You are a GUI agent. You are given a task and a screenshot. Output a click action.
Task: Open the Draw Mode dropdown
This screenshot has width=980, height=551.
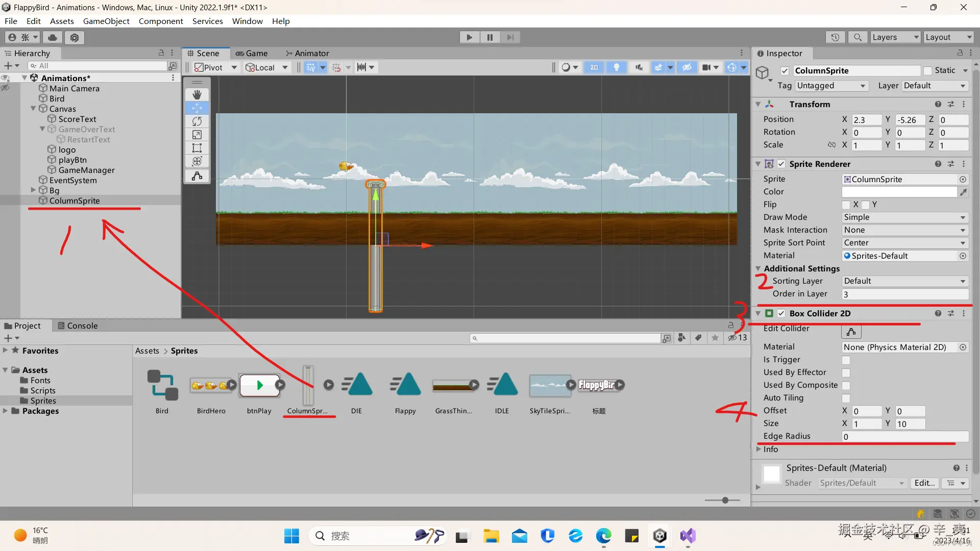tap(904, 217)
